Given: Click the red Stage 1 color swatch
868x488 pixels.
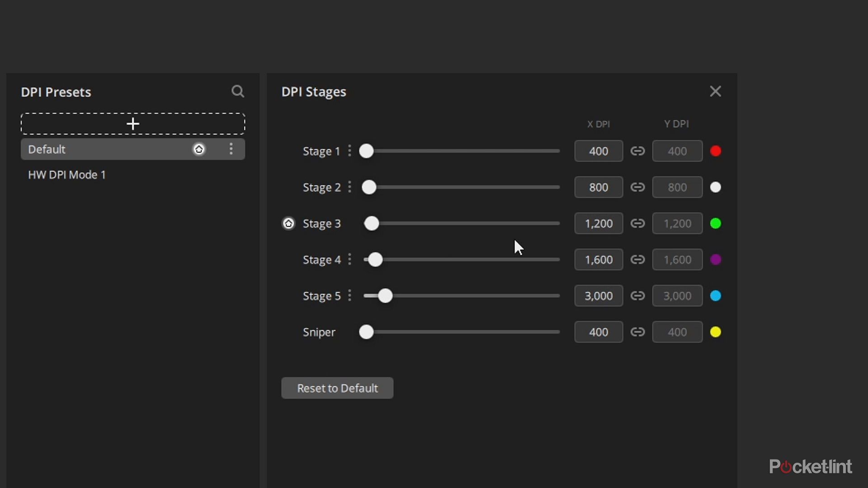Looking at the screenshot, I should 716,151.
